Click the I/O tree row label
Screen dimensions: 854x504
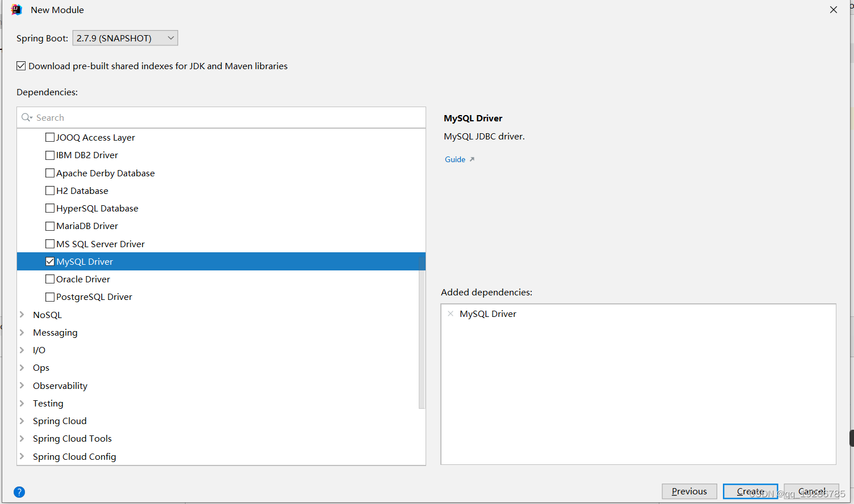point(39,350)
